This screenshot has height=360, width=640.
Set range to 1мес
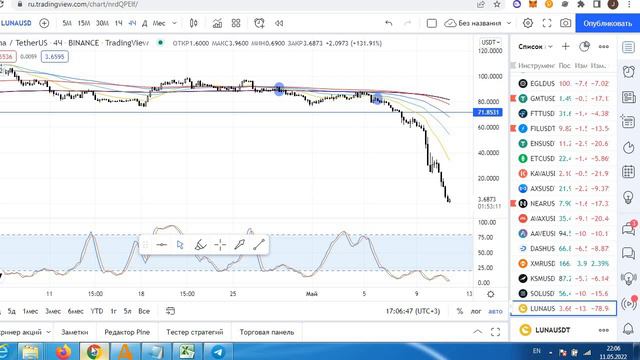coord(30,311)
